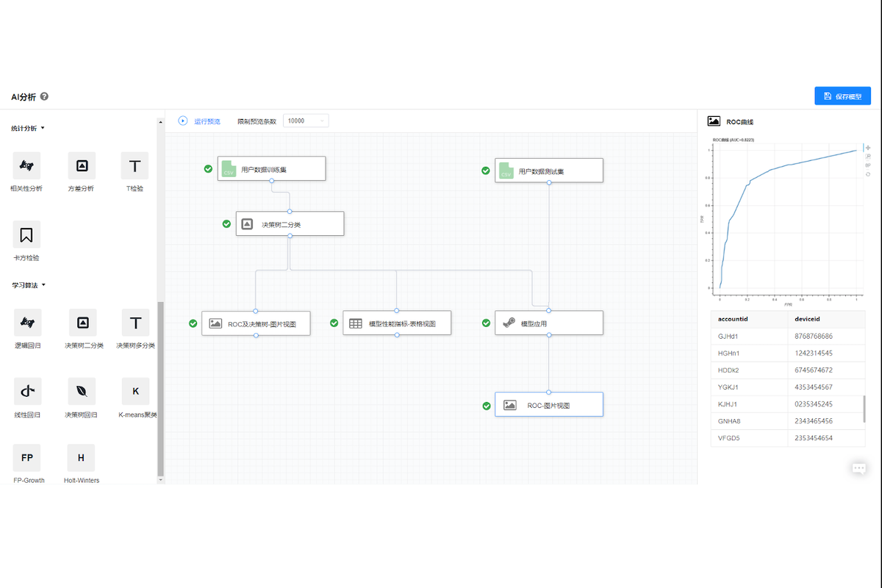Image resolution: width=882 pixels, height=588 pixels.
Task: Click the 保存模型 save button
Action: point(842,96)
